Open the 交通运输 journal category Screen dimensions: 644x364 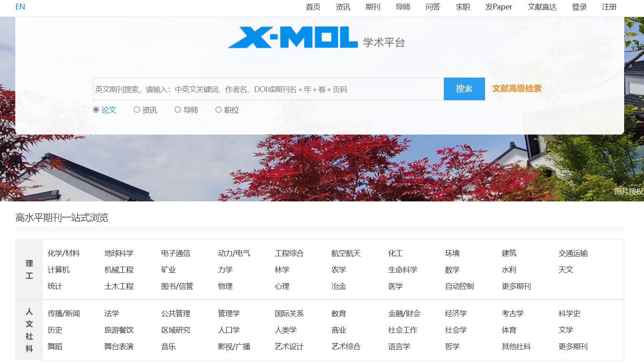point(573,253)
